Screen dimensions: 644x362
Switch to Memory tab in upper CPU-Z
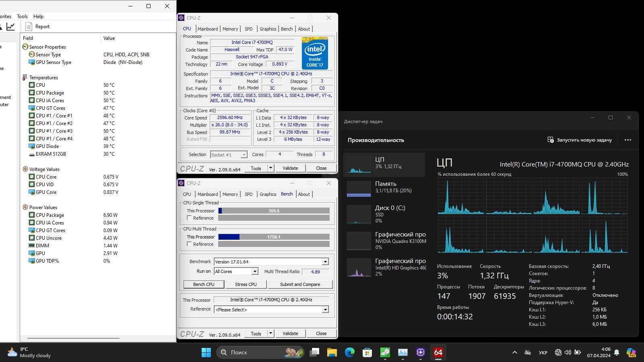(230, 29)
